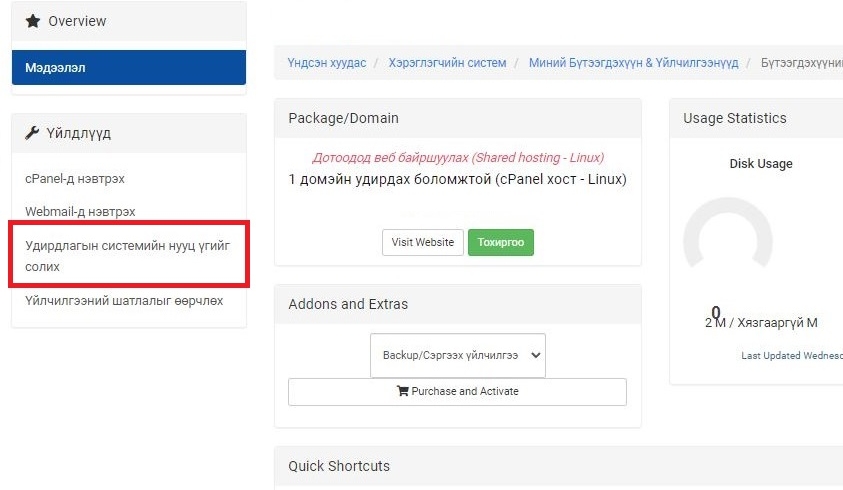843x490 pixels.
Task: Click the Quick Shortcuts panel heading
Action: [339, 466]
